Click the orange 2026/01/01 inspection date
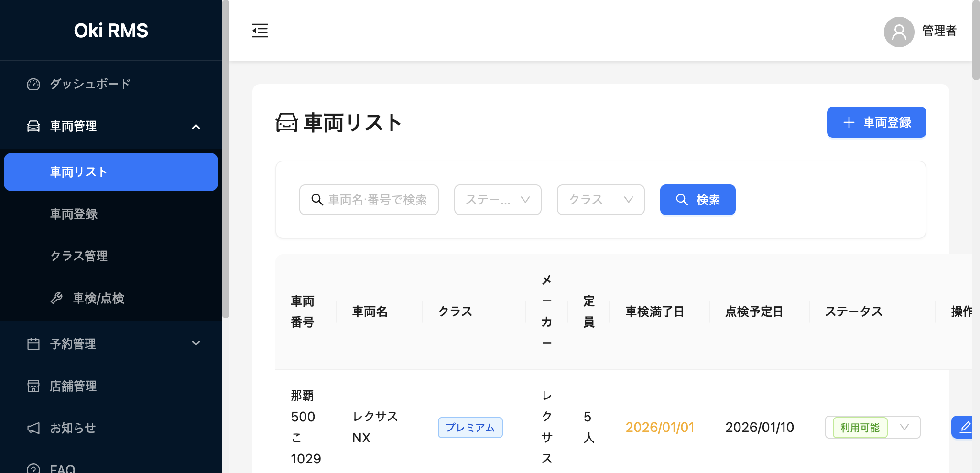 660,427
